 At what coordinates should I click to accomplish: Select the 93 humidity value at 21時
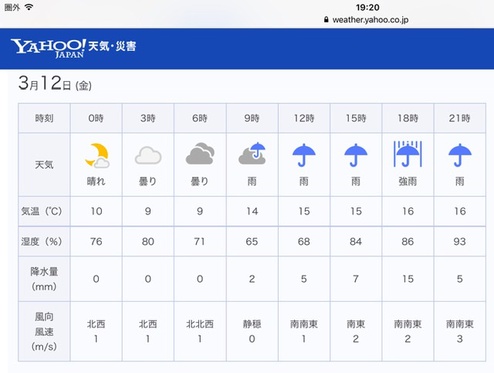point(460,241)
